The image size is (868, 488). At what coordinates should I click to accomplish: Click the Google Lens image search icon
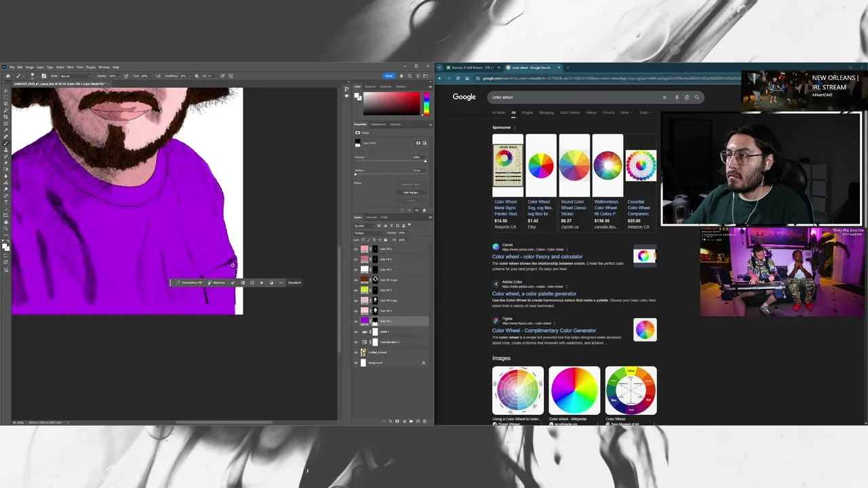(x=687, y=97)
